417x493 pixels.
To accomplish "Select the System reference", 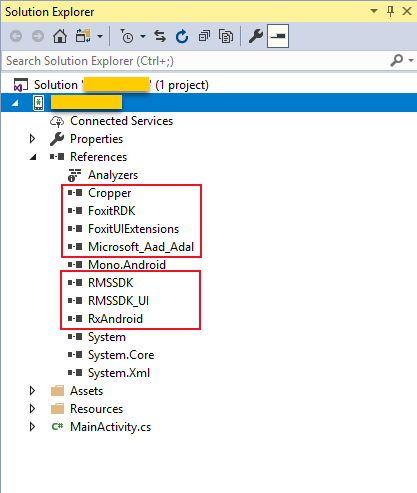I will point(107,337).
